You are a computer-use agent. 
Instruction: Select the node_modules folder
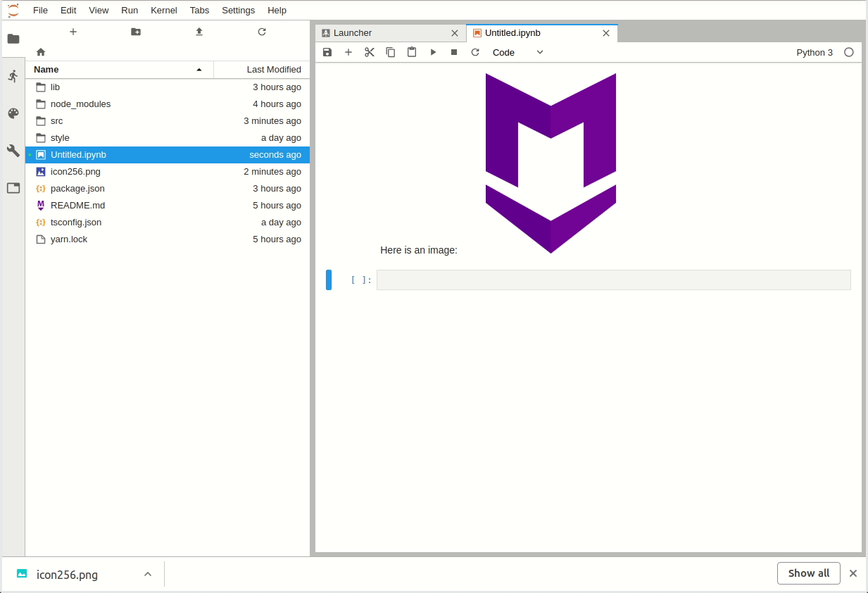point(168,104)
